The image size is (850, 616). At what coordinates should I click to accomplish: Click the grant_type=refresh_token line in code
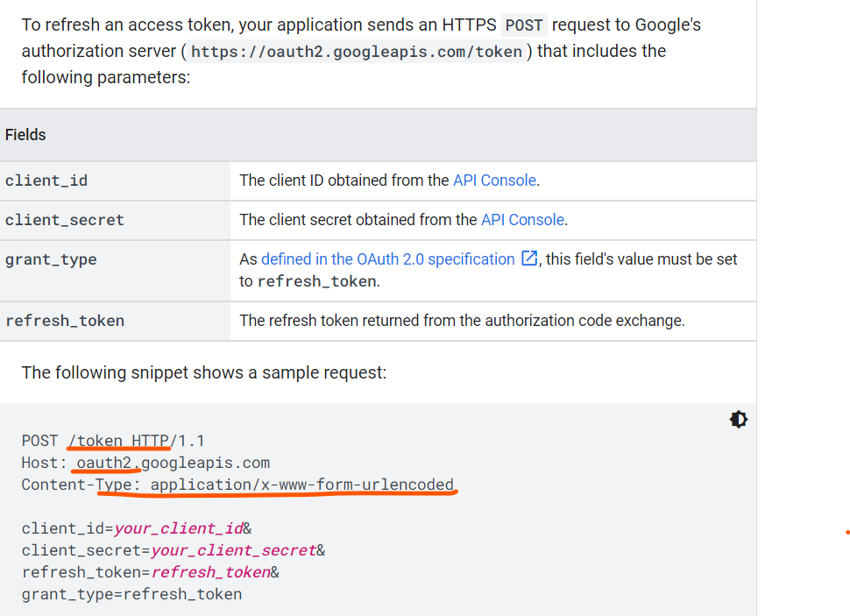point(131,594)
